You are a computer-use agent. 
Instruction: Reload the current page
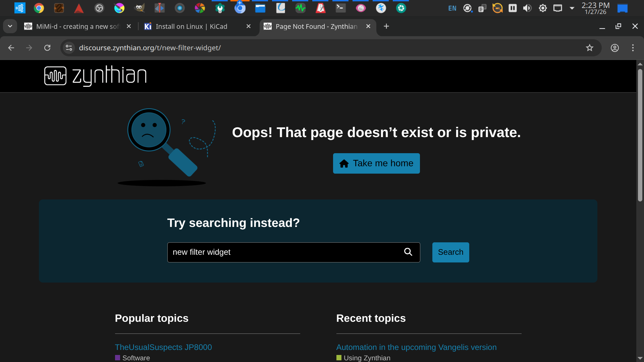(x=47, y=48)
